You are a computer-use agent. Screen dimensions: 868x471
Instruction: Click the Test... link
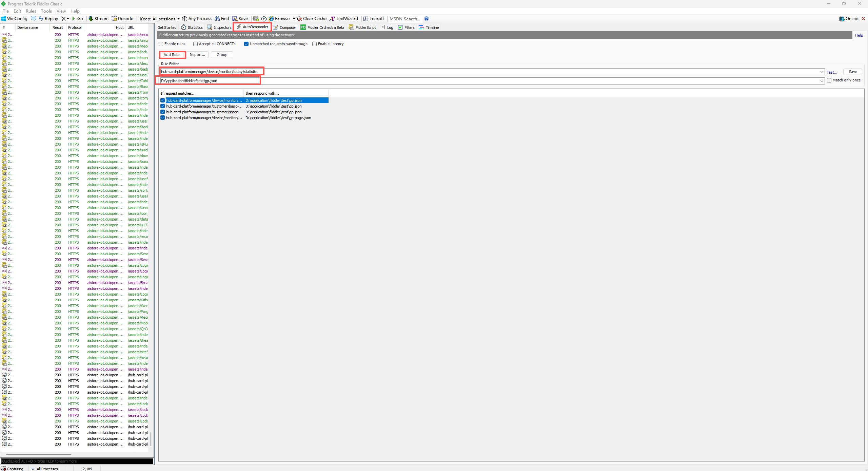pos(831,72)
